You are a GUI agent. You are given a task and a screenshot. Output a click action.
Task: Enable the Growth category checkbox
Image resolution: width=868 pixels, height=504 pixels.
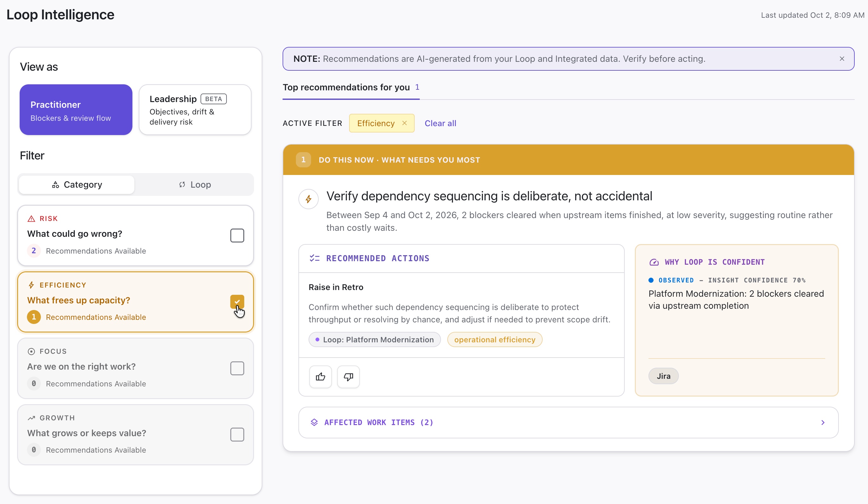coord(237,435)
